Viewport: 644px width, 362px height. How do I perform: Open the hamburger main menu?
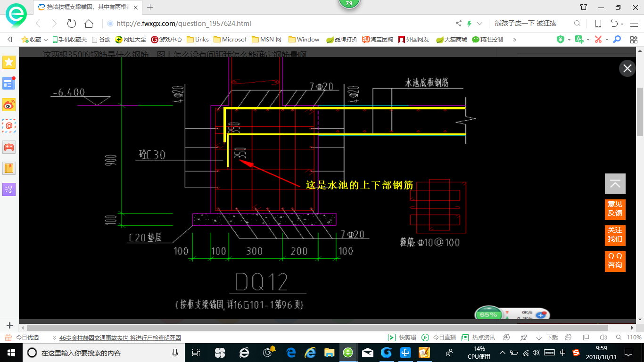click(x=633, y=24)
